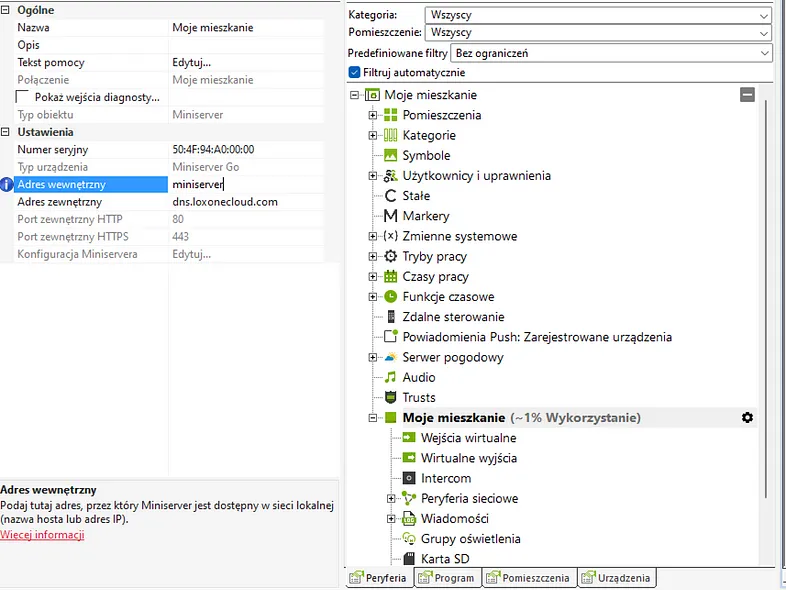
Task: Expand the Czasy pracy node
Action: [x=372, y=276]
